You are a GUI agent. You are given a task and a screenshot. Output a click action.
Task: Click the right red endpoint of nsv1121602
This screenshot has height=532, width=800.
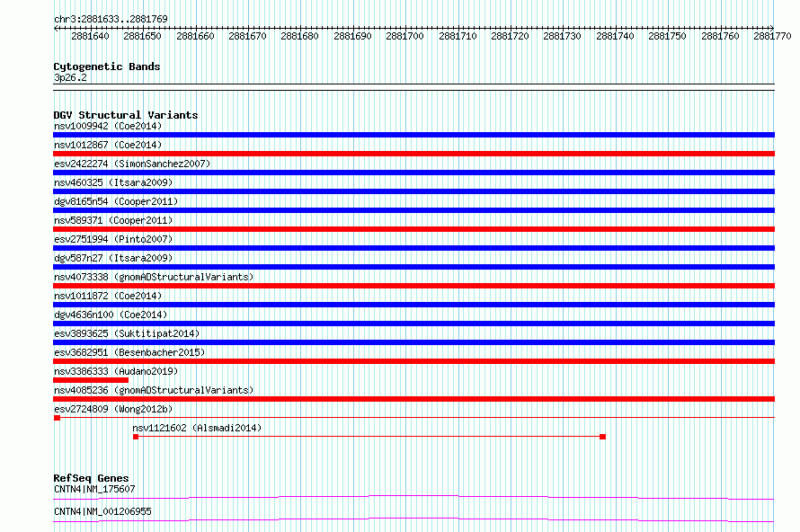(x=602, y=437)
